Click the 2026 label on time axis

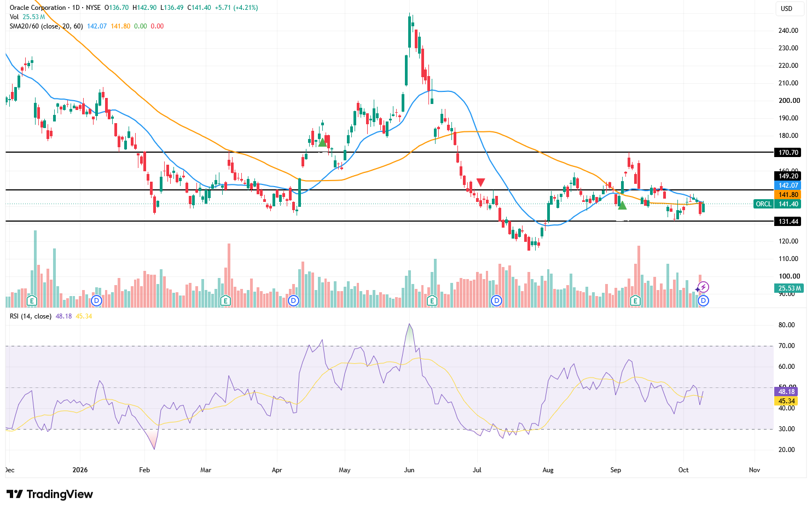click(x=80, y=470)
